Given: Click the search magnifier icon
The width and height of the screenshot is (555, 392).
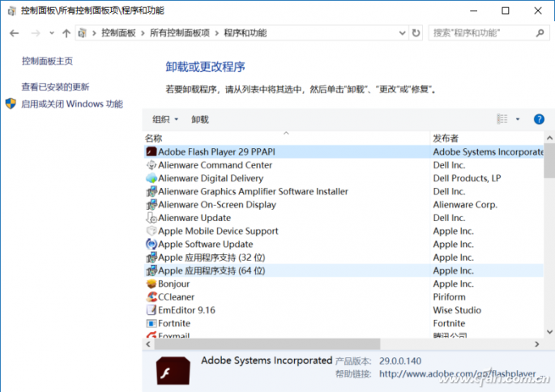Looking at the screenshot, I should coord(540,33).
